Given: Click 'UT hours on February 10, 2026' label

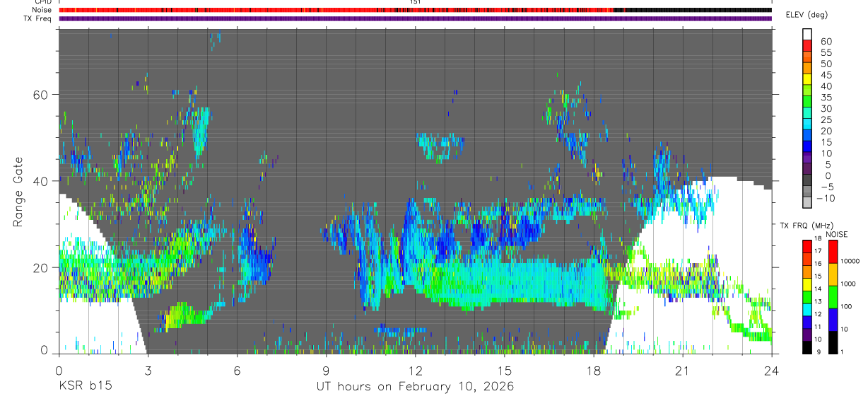Looking at the screenshot, I should [x=415, y=387].
